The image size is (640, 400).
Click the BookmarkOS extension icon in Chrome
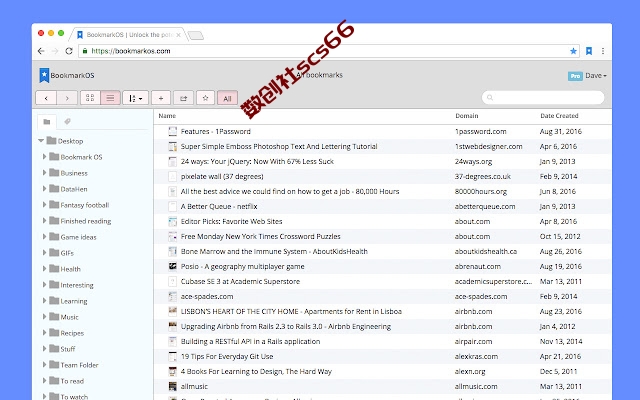tap(589, 51)
